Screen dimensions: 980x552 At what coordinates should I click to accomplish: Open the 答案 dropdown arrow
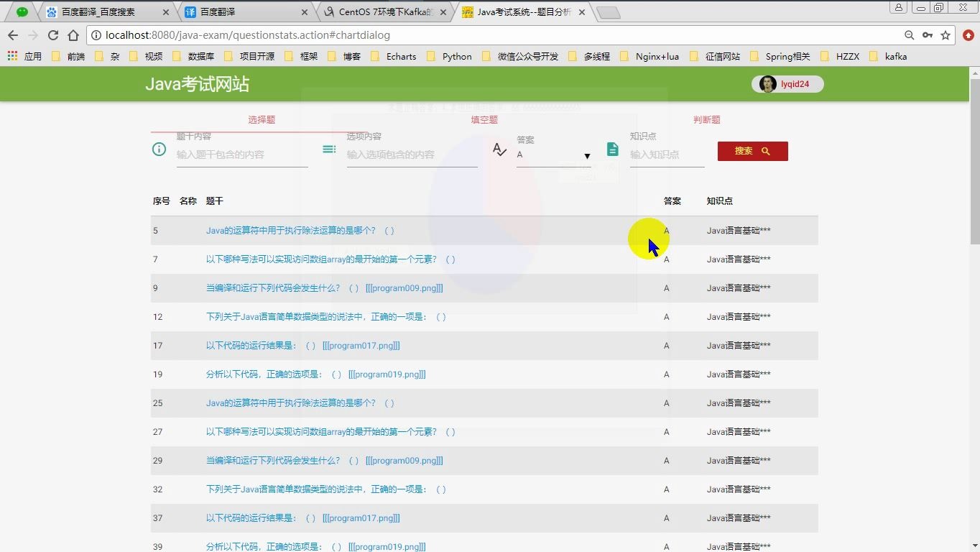click(587, 156)
